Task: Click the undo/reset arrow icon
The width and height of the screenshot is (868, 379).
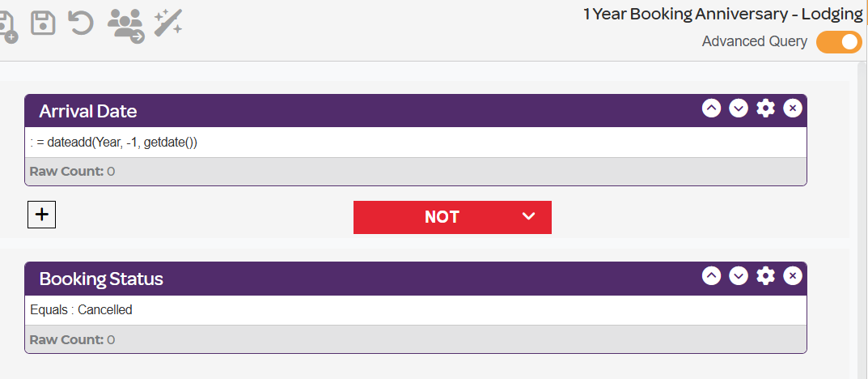Action: coord(80,24)
